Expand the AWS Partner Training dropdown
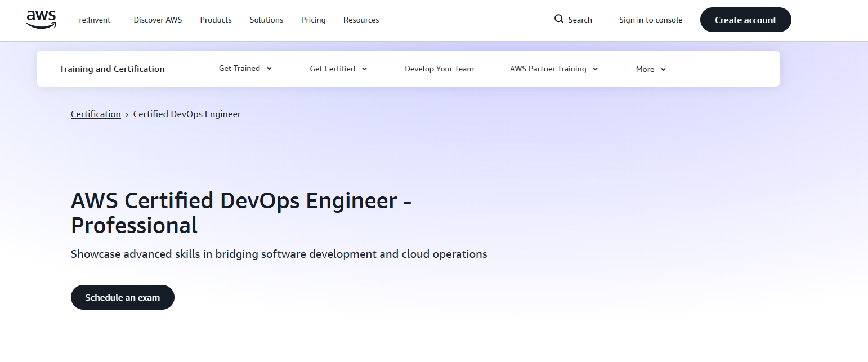 (554, 69)
